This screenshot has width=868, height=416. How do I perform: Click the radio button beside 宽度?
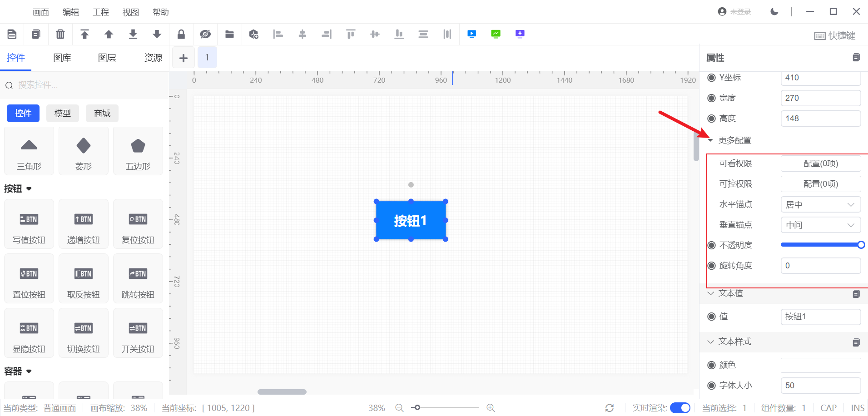(x=711, y=98)
